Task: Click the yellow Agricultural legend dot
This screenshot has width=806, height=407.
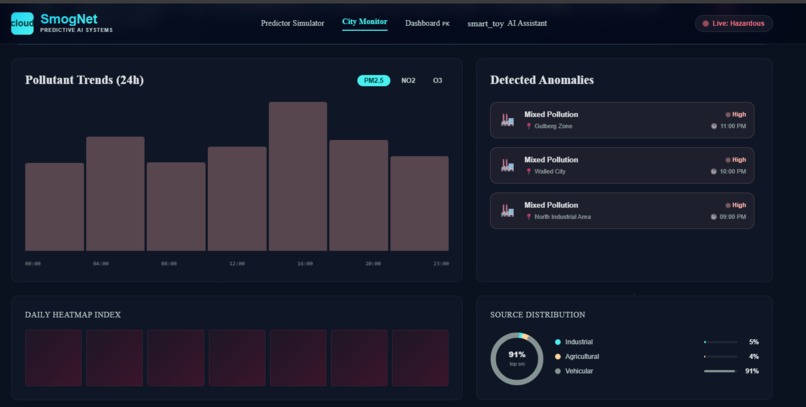Action: [x=558, y=357]
